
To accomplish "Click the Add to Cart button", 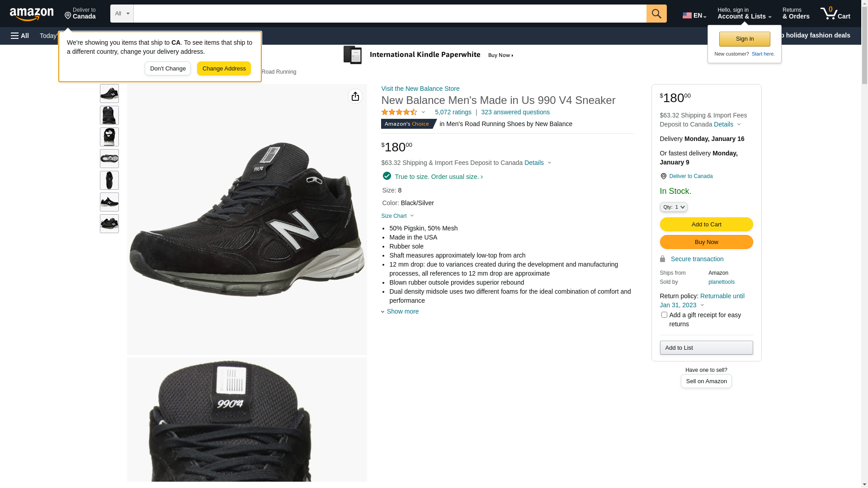I will (x=706, y=224).
